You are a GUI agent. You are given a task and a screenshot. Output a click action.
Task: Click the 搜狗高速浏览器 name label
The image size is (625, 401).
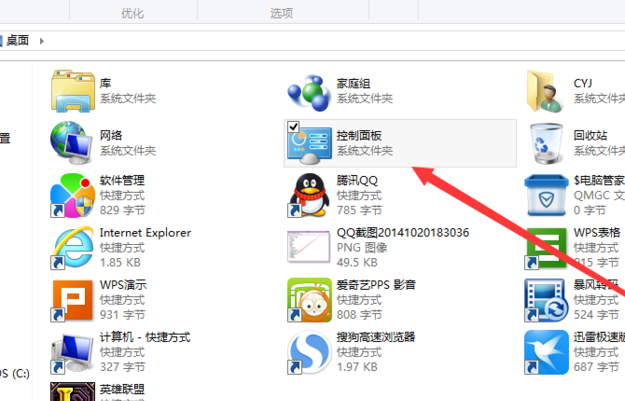coord(376,337)
